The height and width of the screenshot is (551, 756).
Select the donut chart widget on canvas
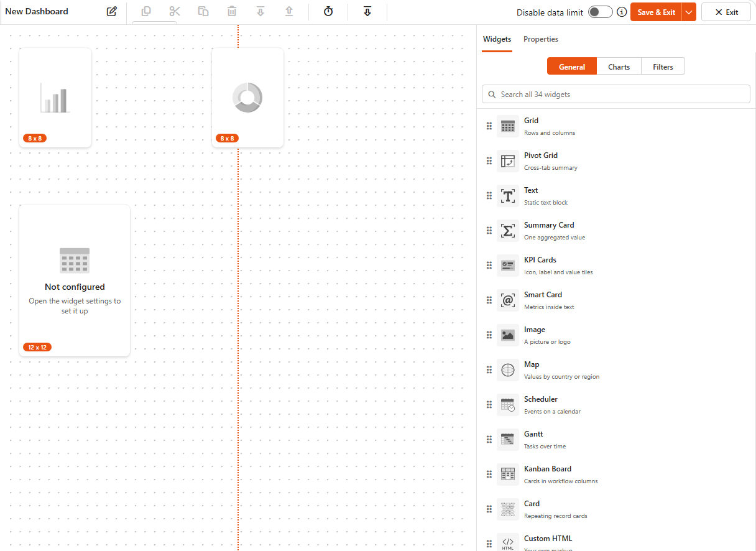coord(247,98)
